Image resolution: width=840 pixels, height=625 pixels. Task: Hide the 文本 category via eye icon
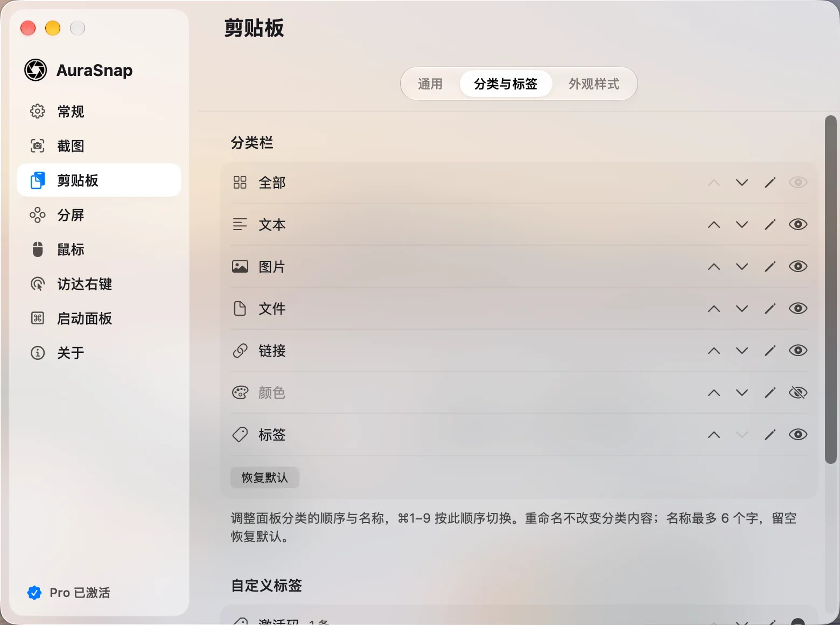[798, 224]
